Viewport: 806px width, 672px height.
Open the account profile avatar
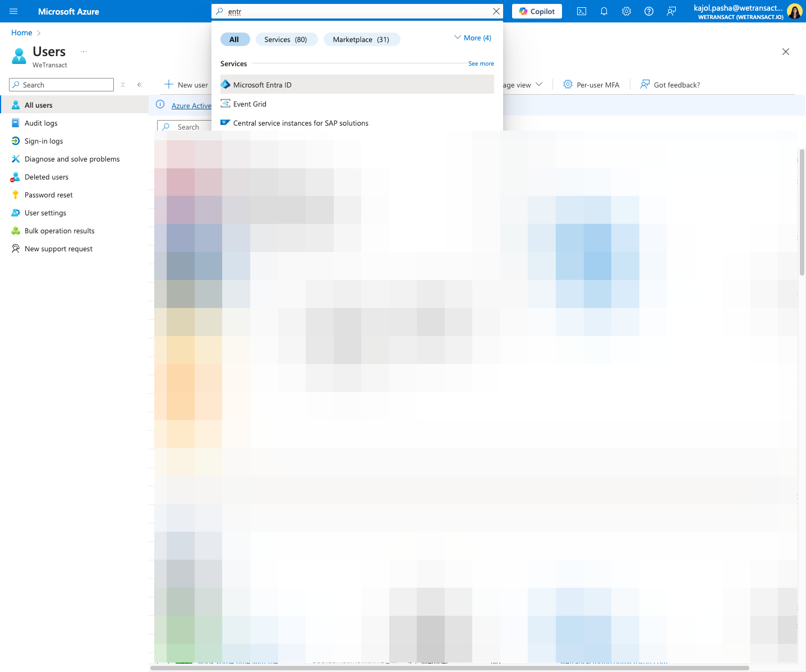click(x=794, y=11)
